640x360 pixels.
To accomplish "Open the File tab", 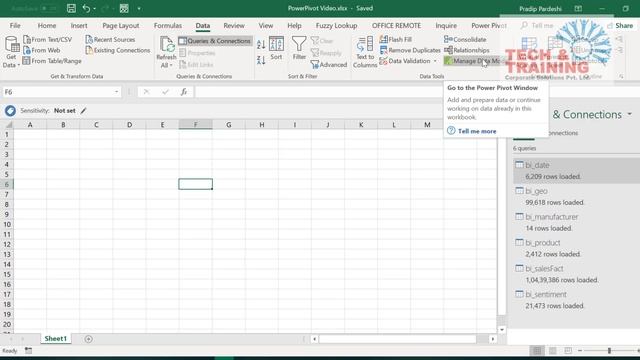I will click(x=15, y=25).
